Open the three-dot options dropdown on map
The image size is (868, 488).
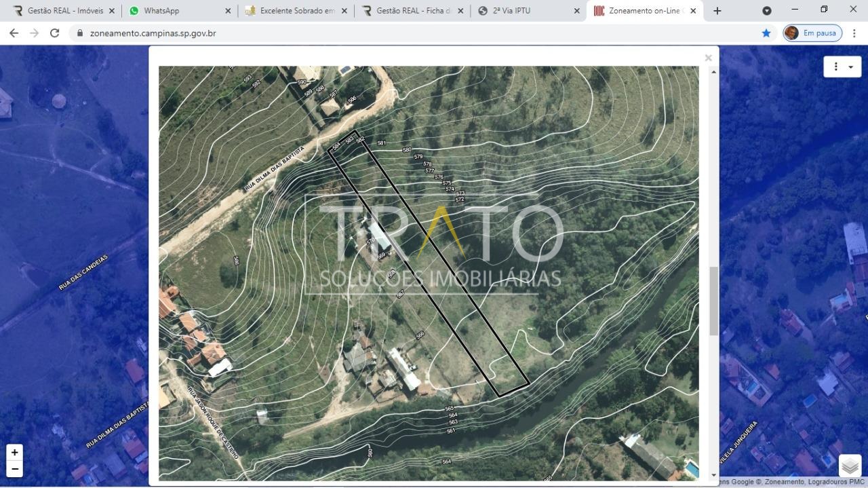click(x=842, y=67)
